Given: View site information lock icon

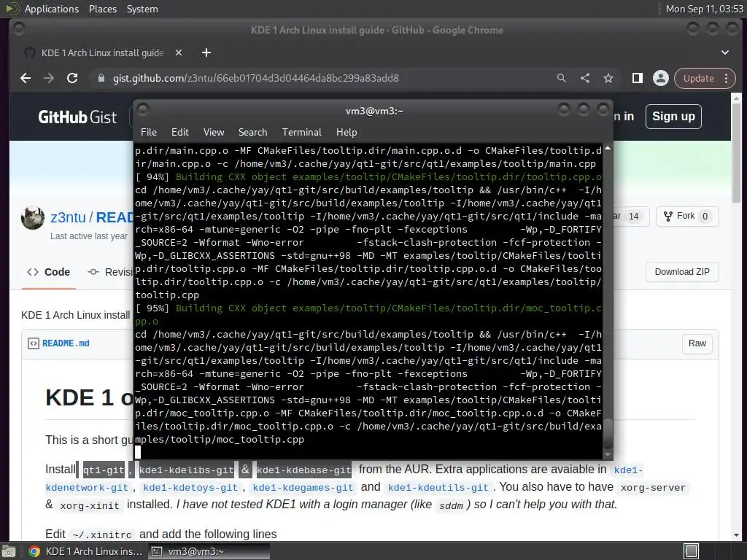Looking at the screenshot, I should pyautogui.click(x=101, y=78).
